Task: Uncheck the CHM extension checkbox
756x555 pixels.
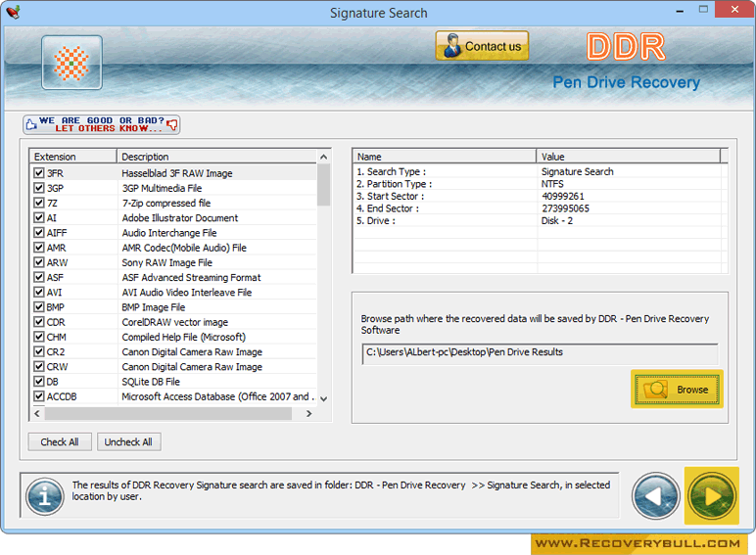Action: (39, 337)
